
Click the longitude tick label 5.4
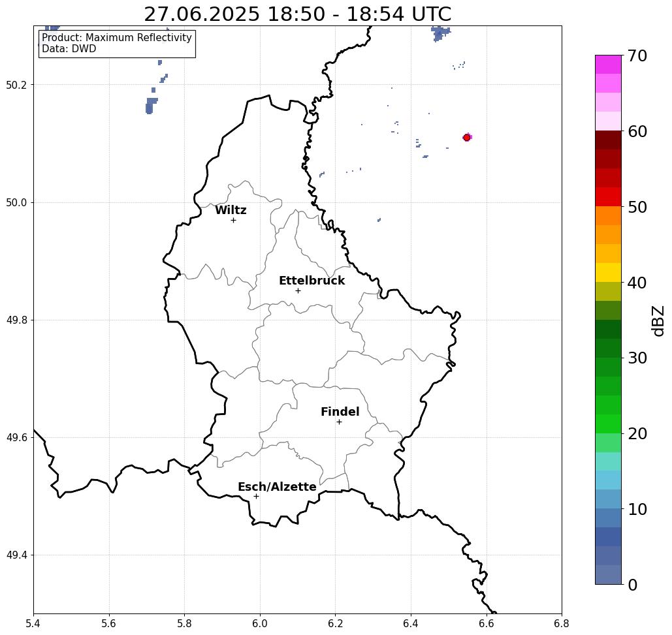[33, 623]
